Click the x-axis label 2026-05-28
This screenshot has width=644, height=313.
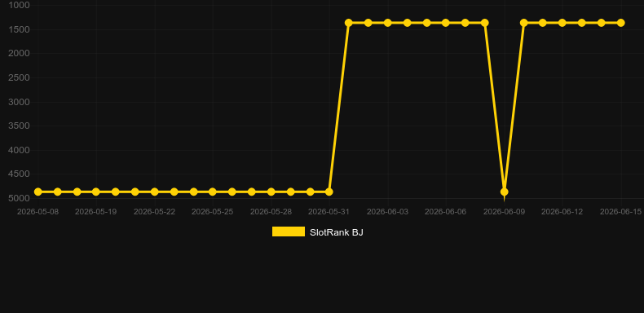(x=271, y=212)
